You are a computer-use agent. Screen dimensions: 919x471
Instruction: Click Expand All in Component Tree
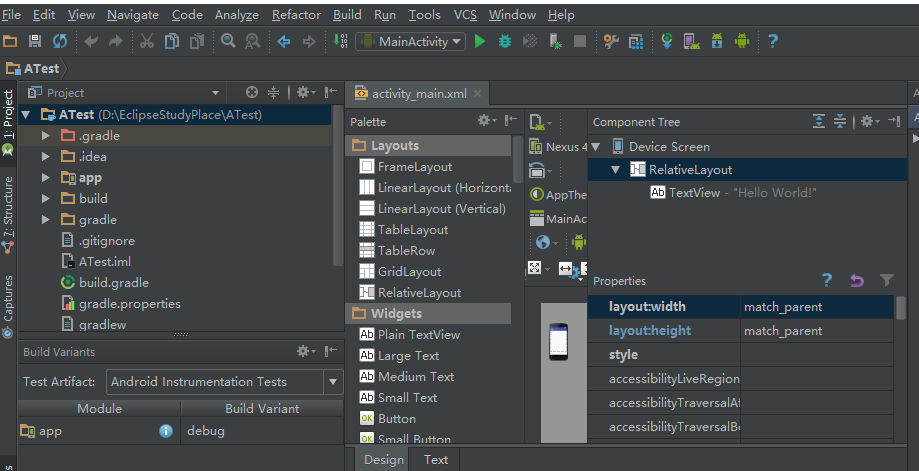pos(819,121)
